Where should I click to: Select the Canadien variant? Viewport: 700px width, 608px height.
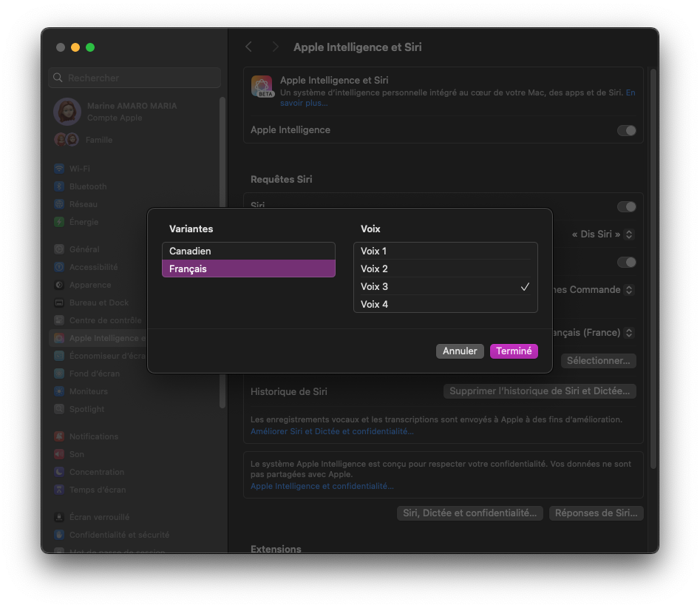click(248, 251)
